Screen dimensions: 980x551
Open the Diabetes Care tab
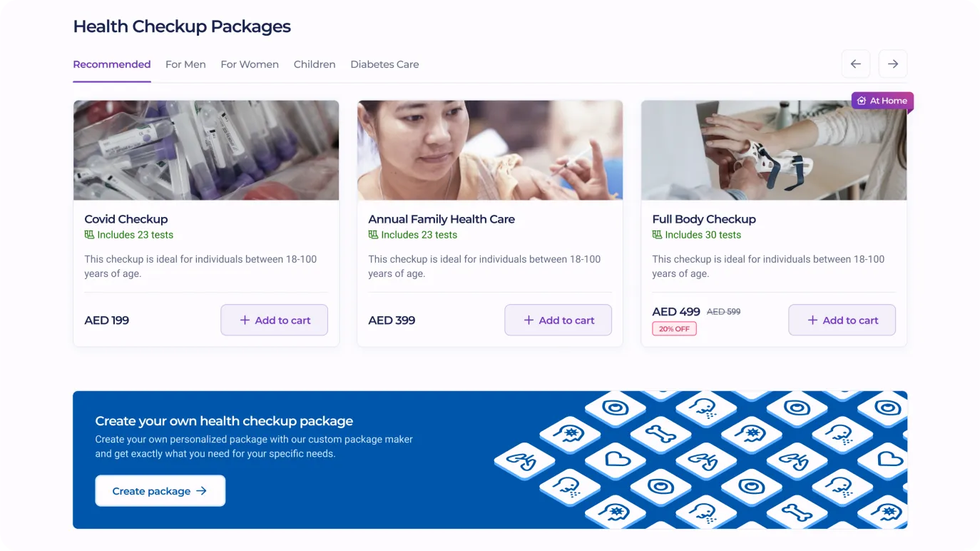click(384, 64)
